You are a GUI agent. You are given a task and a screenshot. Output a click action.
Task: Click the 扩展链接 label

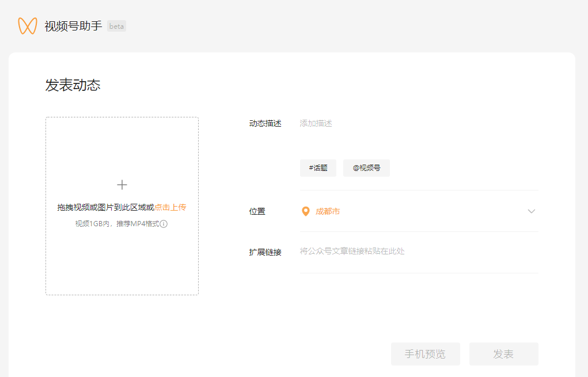coord(265,252)
